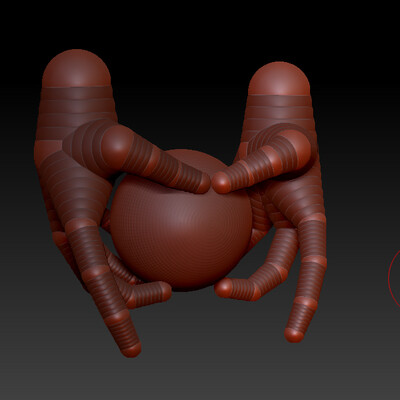This screenshot has height=400, width=400.
Task: Select the banded right wrist segment
Action: tap(280, 113)
